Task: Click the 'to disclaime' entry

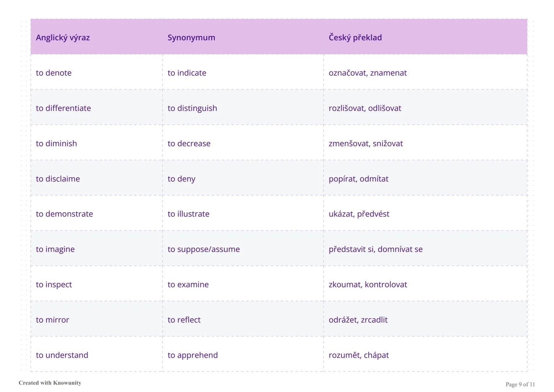Action: pos(58,179)
